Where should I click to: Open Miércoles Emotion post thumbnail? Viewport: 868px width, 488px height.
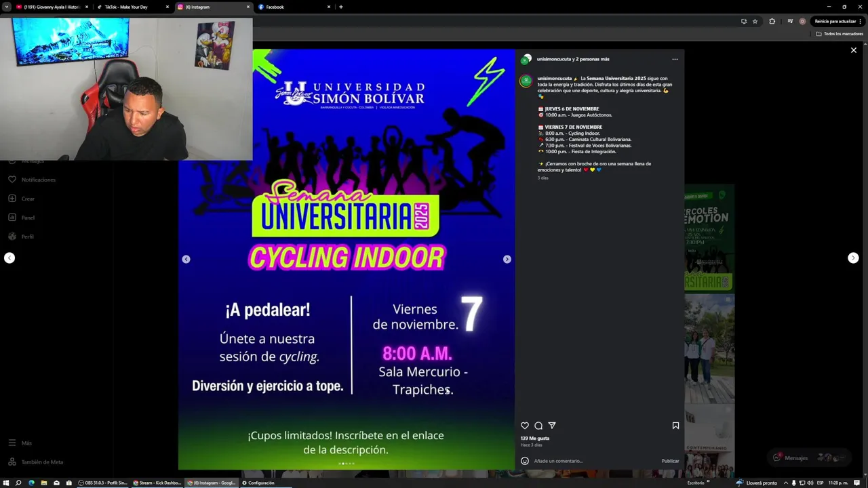(709, 238)
